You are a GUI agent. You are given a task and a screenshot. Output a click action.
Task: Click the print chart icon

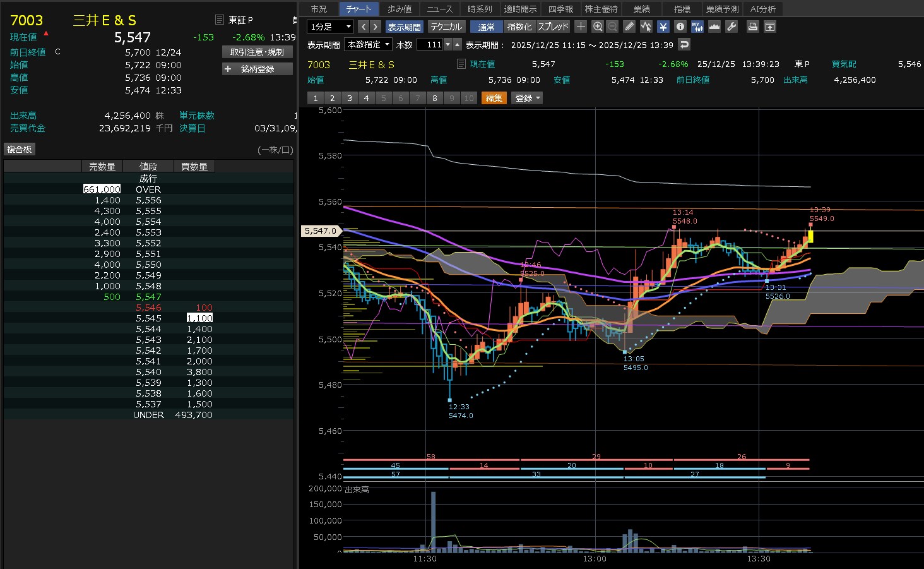tap(752, 27)
